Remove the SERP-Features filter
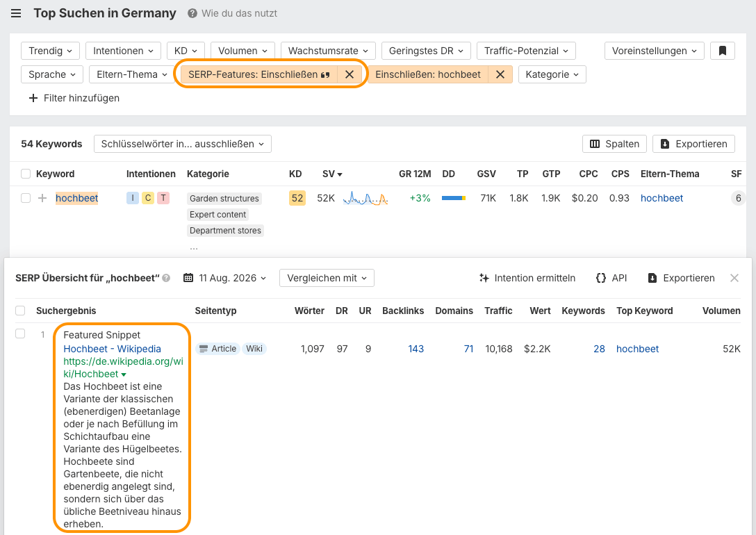 click(x=350, y=74)
